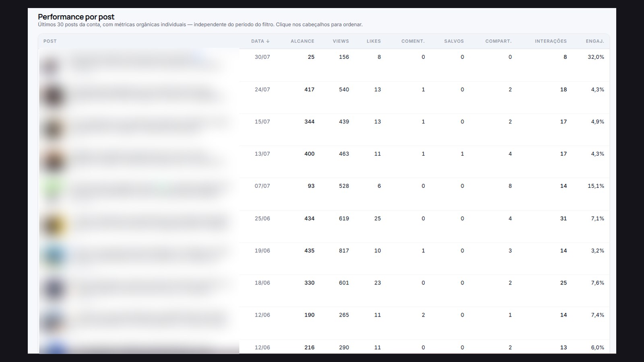Sort by INTERAÇÕES column header

click(x=551, y=41)
